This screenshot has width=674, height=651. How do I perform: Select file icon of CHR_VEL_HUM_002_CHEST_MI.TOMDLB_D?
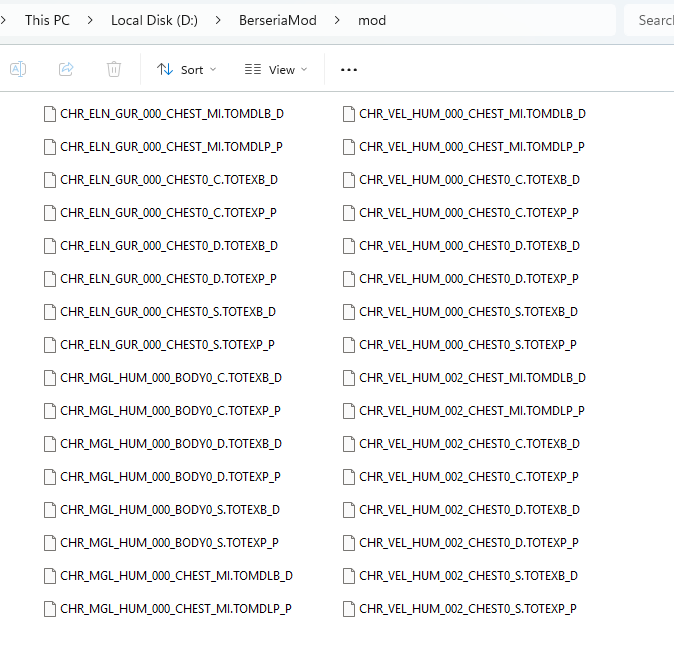point(349,378)
